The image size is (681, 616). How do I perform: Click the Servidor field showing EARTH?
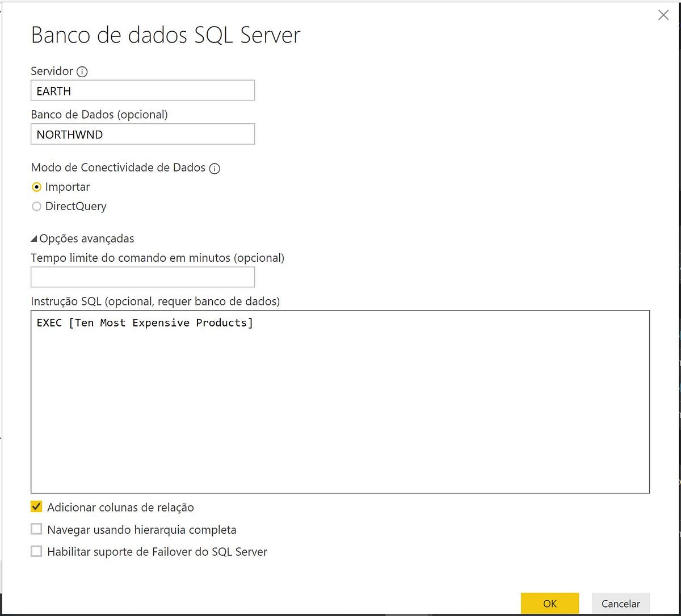pyautogui.click(x=142, y=90)
